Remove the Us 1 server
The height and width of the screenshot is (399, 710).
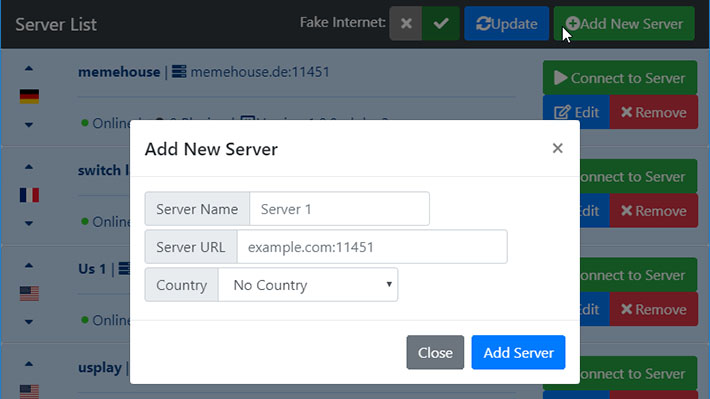(654, 310)
